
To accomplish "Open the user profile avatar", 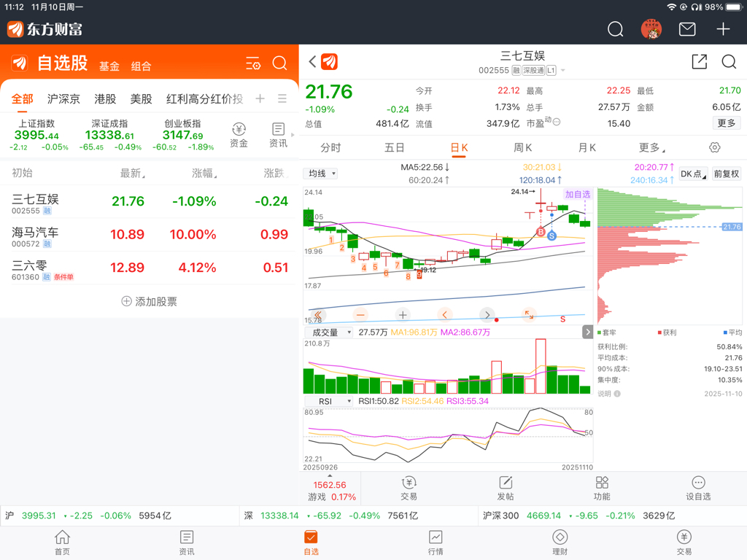I will click(x=651, y=29).
